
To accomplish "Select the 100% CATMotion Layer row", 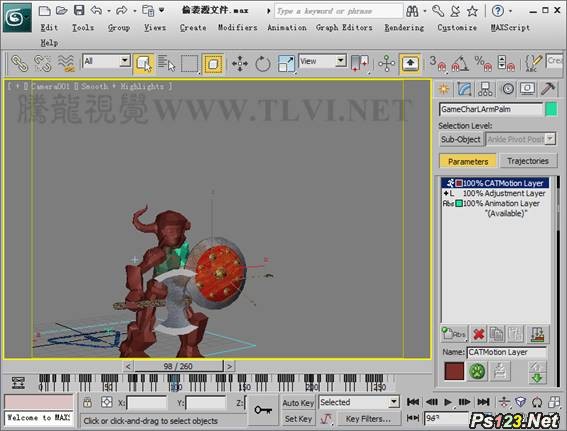I will point(495,183).
